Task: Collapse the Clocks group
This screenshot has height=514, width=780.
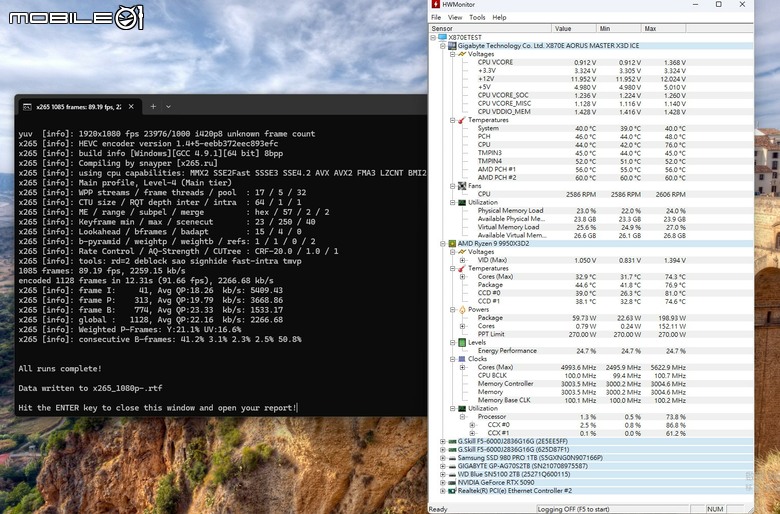Action: tap(453, 359)
